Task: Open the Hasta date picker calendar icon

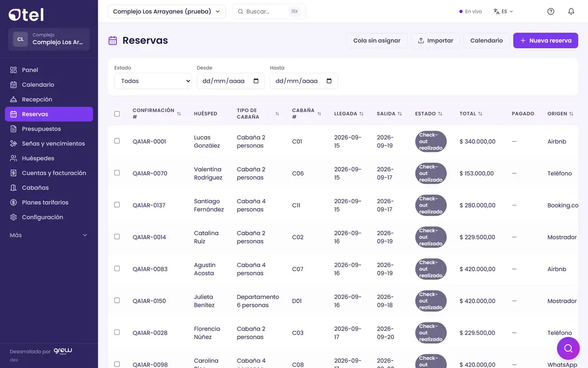Action: pyautogui.click(x=329, y=81)
